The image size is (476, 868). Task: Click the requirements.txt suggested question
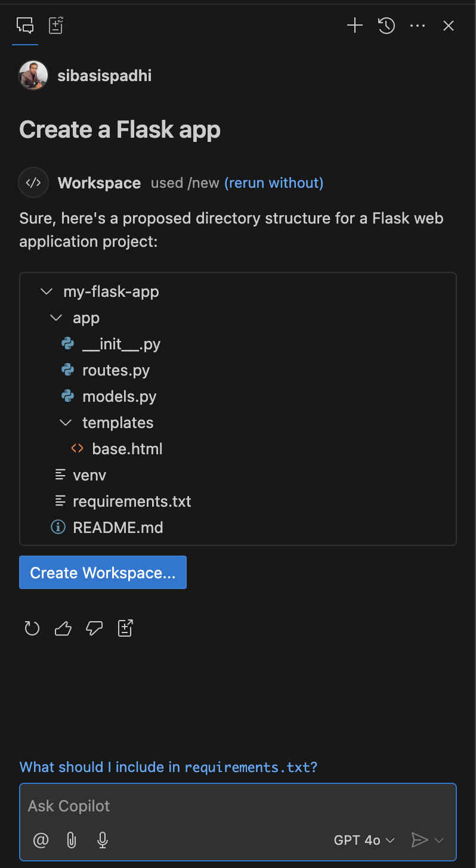coord(169,767)
